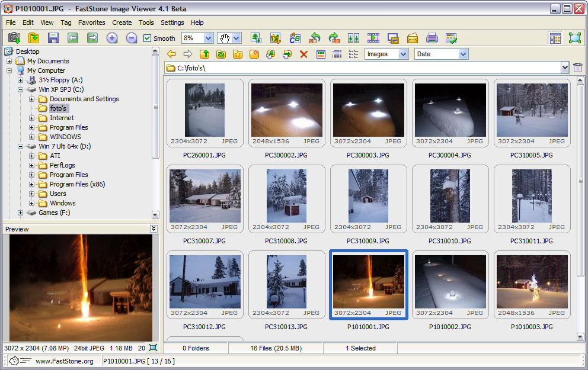Open the Create menu
588x370 pixels.
(x=122, y=22)
